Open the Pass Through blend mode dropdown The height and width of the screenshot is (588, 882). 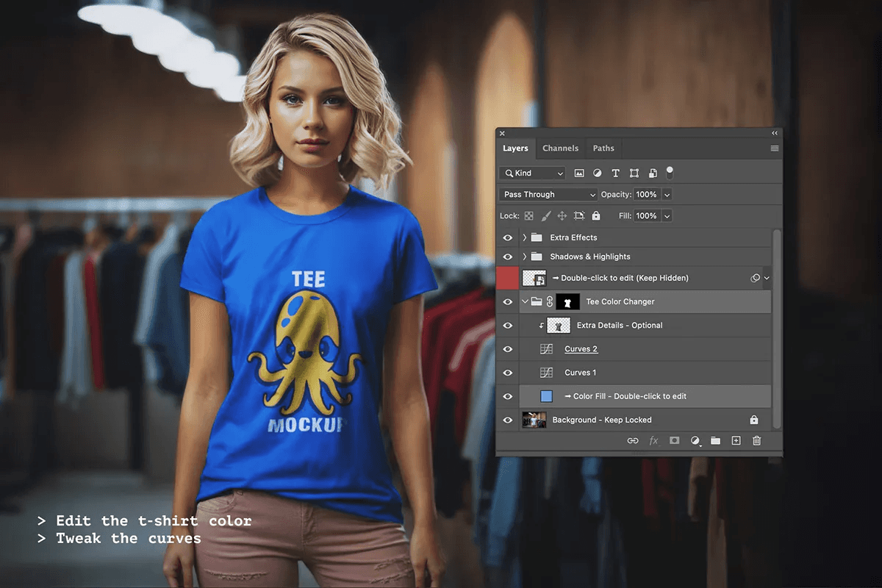tap(549, 195)
